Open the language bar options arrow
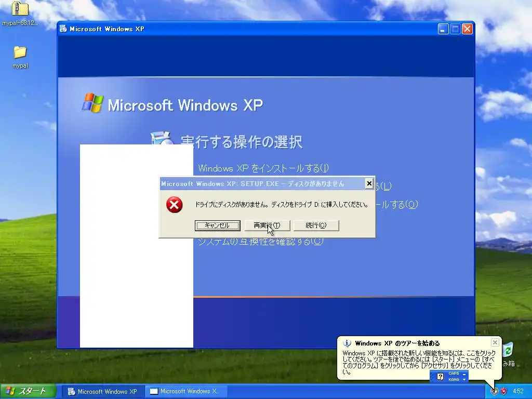 point(464,379)
